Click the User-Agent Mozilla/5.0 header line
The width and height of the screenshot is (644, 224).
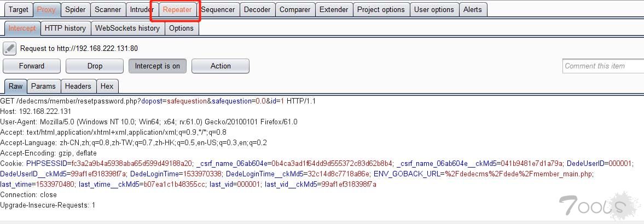click(x=149, y=122)
